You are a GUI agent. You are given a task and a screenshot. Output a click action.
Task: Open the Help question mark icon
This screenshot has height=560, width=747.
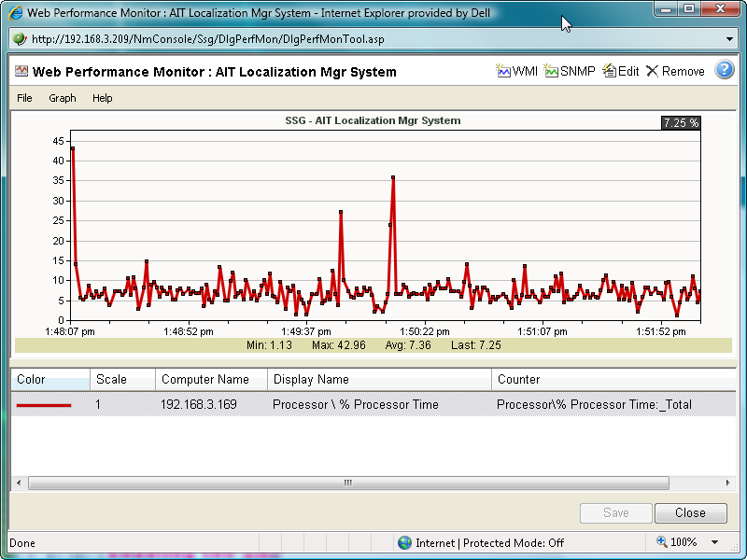pyautogui.click(x=725, y=70)
